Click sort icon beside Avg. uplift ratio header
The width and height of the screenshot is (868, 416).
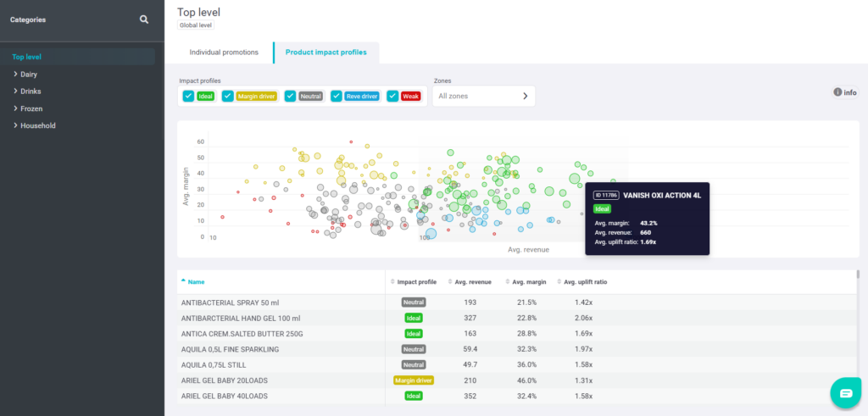click(x=559, y=281)
